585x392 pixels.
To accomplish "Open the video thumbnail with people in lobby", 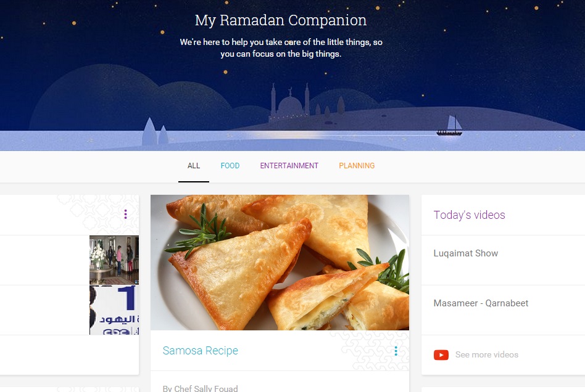I will [x=114, y=260].
